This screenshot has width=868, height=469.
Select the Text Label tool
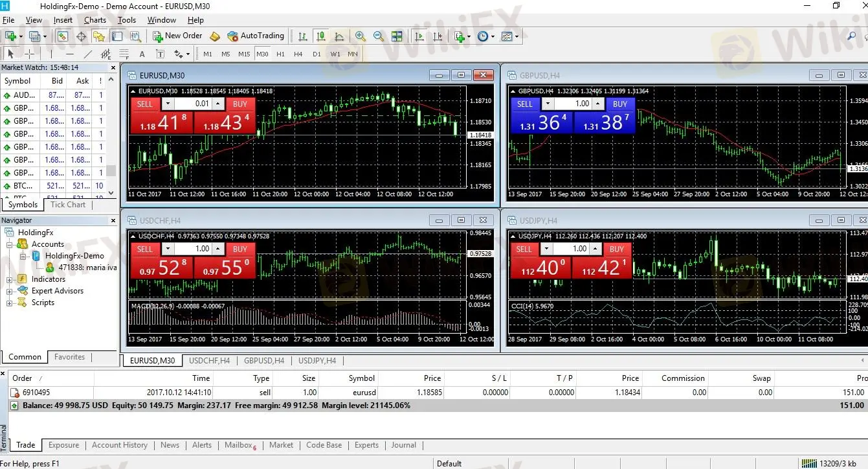tap(160, 54)
